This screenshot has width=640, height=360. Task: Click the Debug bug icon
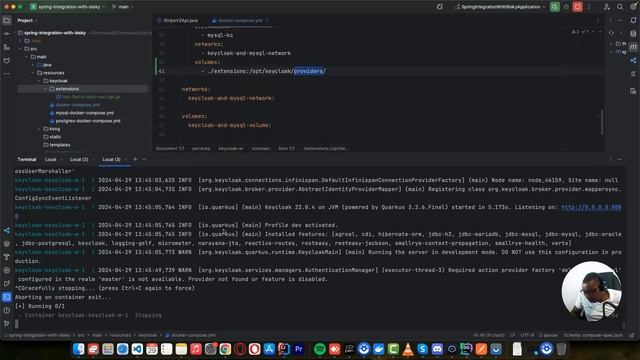click(566, 7)
